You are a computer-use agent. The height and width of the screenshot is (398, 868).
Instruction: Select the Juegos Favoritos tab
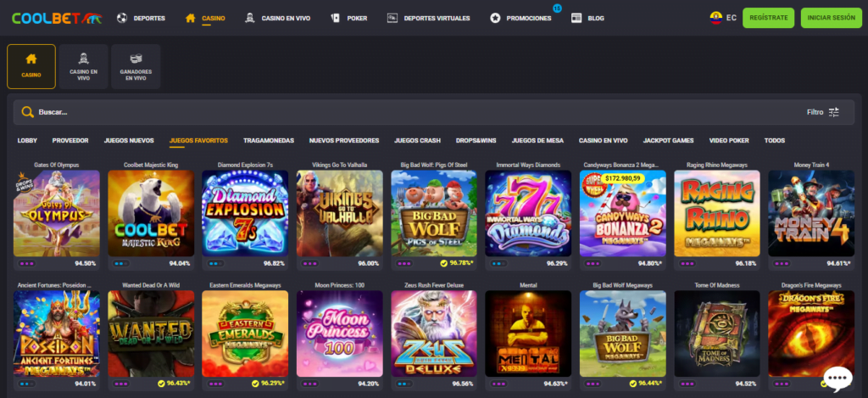click(198, 141)
